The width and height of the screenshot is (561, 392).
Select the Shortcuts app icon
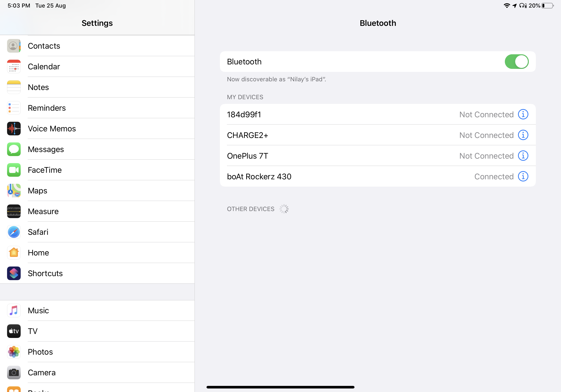pyautogui.click(x=14, y=273)
